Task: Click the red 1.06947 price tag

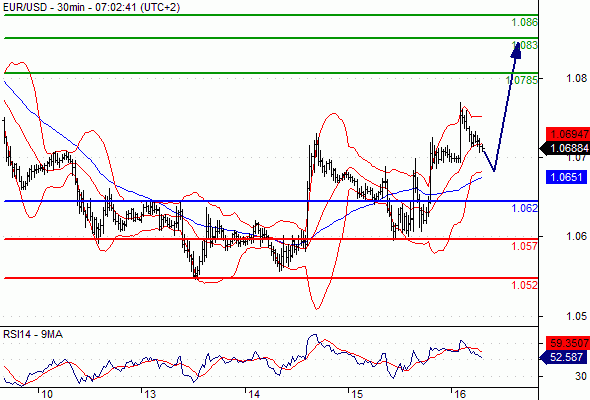Action: pyautogui.click(x=568, y=134)
